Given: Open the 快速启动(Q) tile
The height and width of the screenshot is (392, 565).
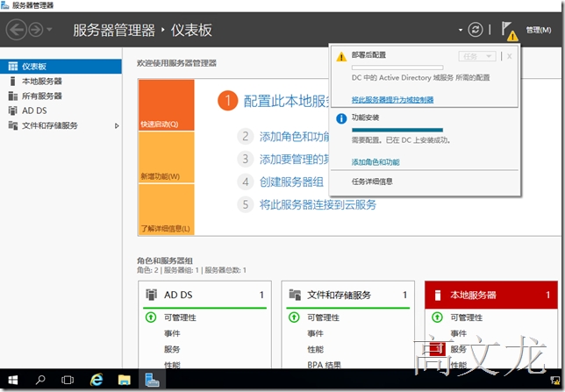Looking at the screenshot, I should click(x=167, y=105).
